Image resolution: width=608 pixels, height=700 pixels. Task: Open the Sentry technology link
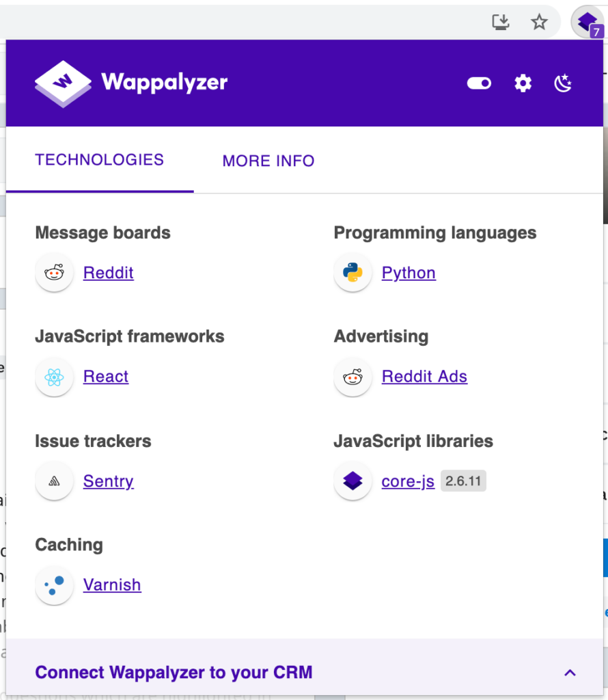coord(109,481)
